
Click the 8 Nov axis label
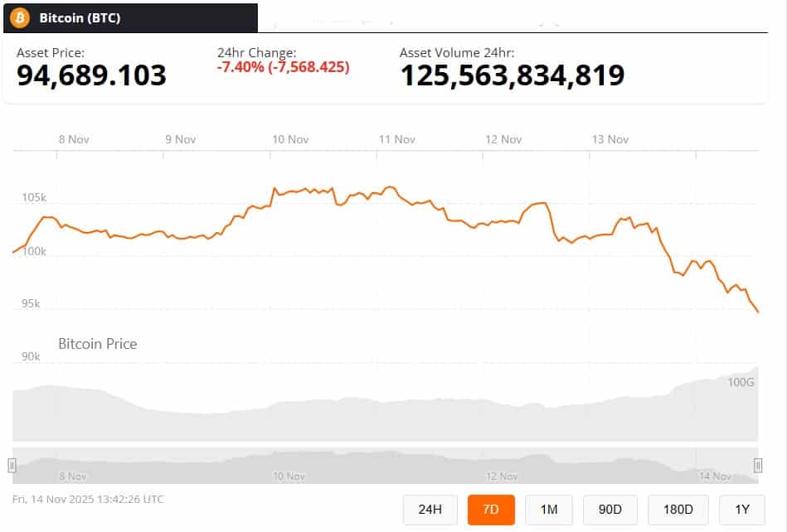(73, 139)
